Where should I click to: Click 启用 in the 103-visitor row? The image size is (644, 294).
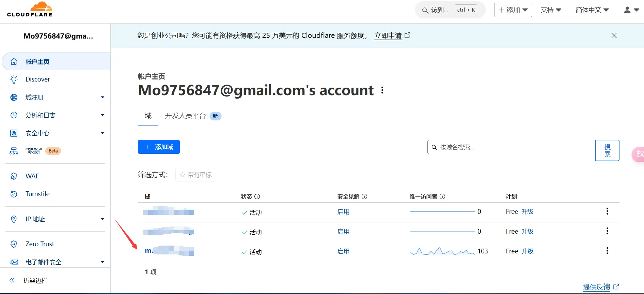(343, 251)
